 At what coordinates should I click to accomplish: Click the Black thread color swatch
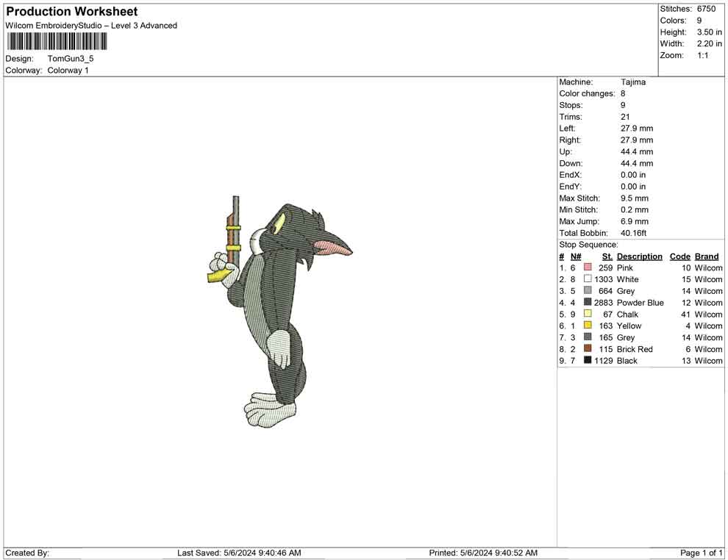(x=588, y=360)
